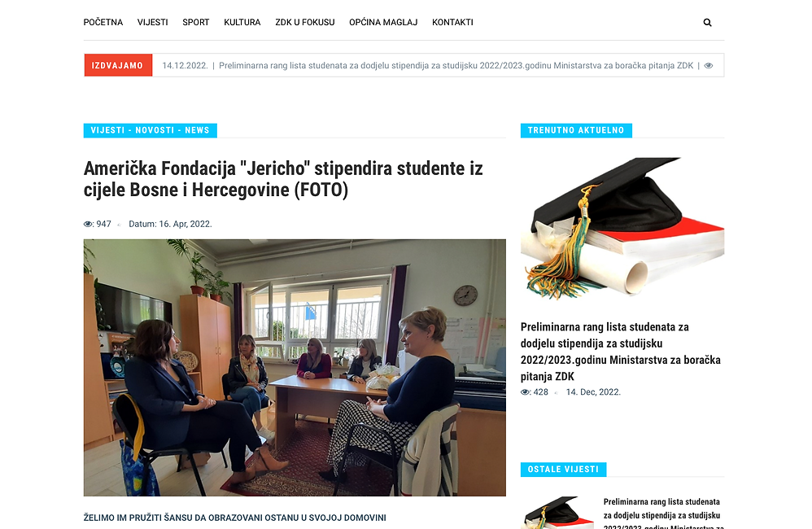812x529 pixels.
Task: Go to the VIJESTI menu
Action: tap(153, 22)
